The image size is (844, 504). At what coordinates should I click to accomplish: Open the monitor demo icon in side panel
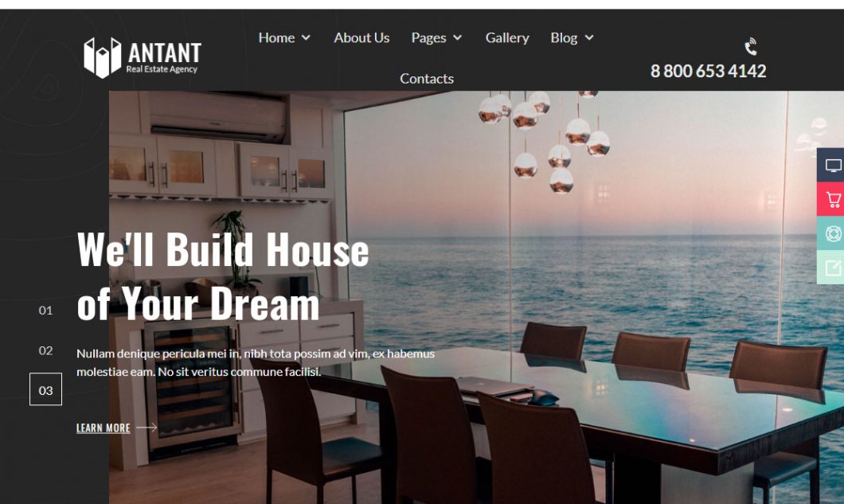pos(833,166)
